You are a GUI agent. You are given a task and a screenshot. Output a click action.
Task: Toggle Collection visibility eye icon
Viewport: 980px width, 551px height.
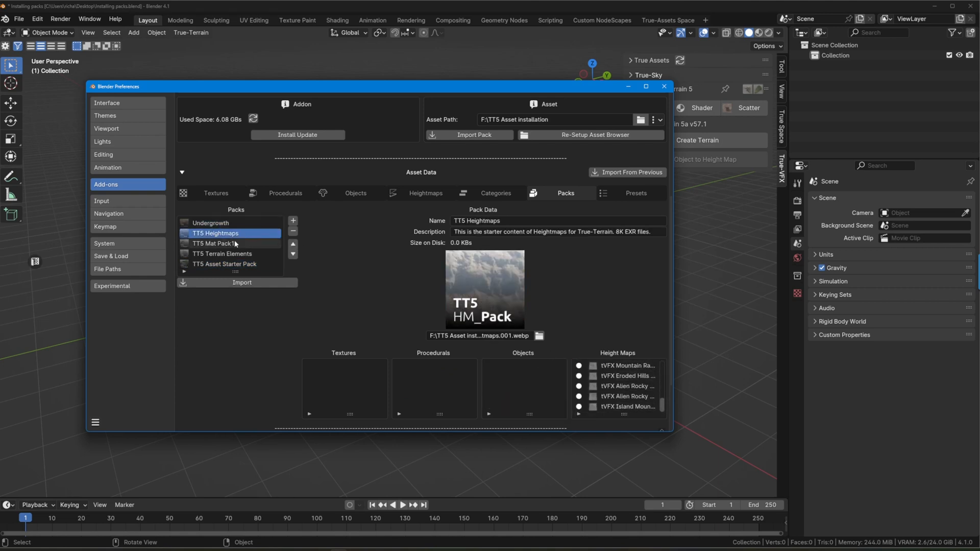[959, 55]
